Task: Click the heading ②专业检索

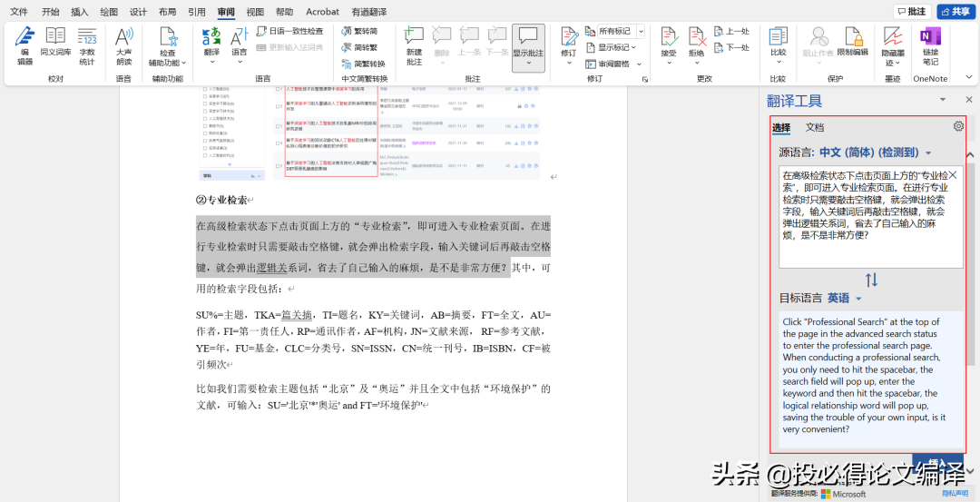Action: click(221, 200)
